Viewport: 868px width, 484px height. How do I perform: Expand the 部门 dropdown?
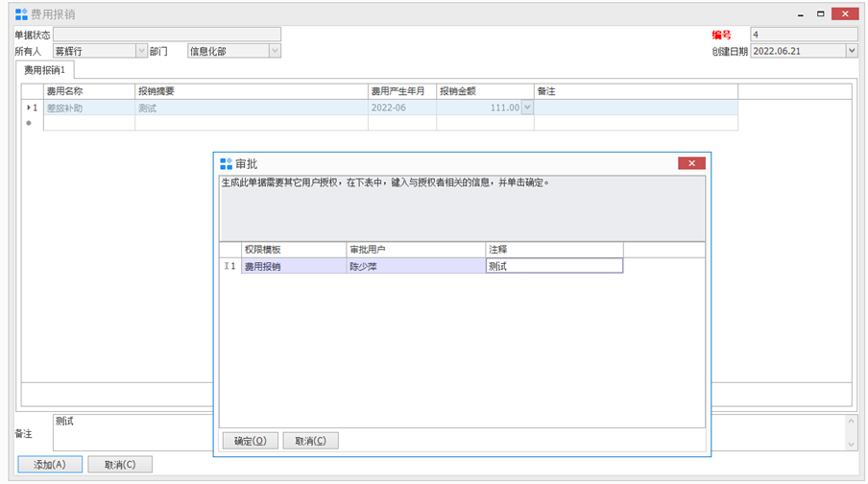coord(276,51)
